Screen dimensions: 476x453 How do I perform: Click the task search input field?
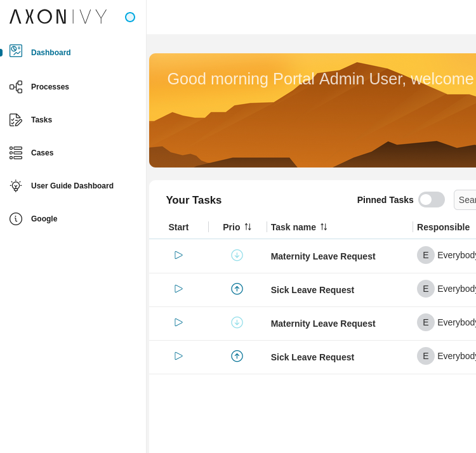click(x=466, y=200)
